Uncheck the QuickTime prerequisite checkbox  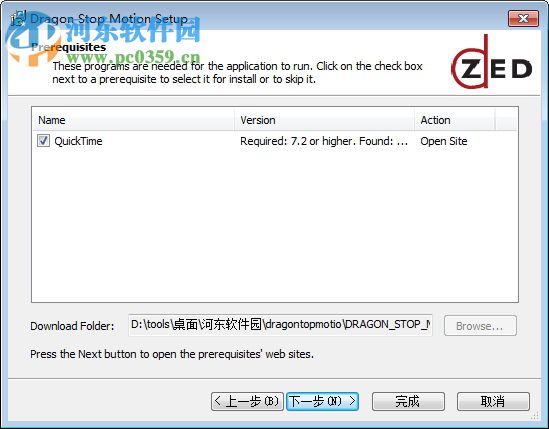click(43, 141)
